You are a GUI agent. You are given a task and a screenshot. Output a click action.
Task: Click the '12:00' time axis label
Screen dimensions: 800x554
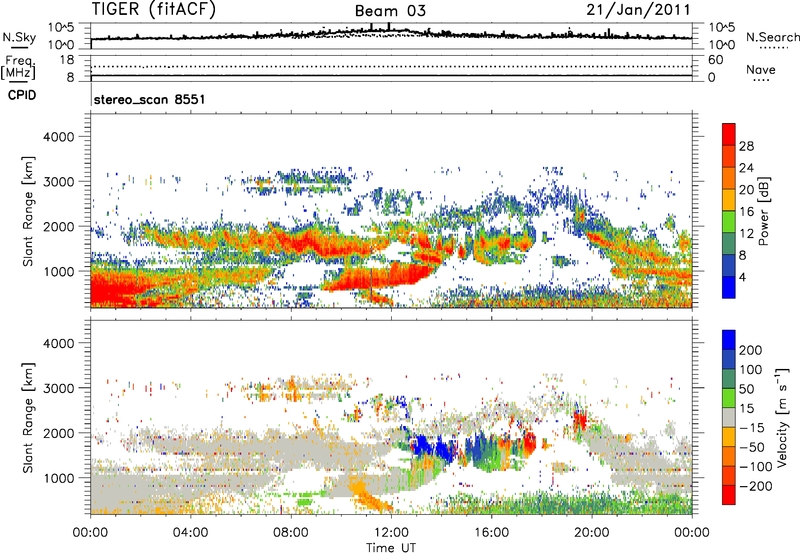(x=391, y=533)
